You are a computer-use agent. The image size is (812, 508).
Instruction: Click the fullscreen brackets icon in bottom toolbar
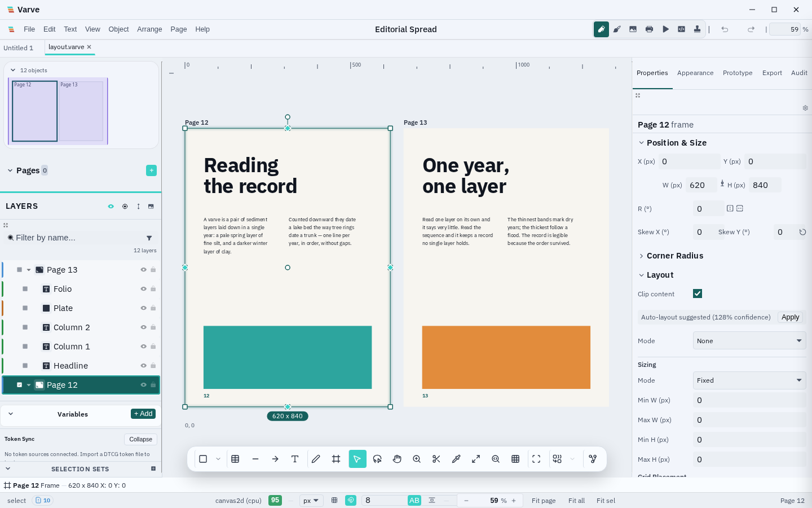536,459
